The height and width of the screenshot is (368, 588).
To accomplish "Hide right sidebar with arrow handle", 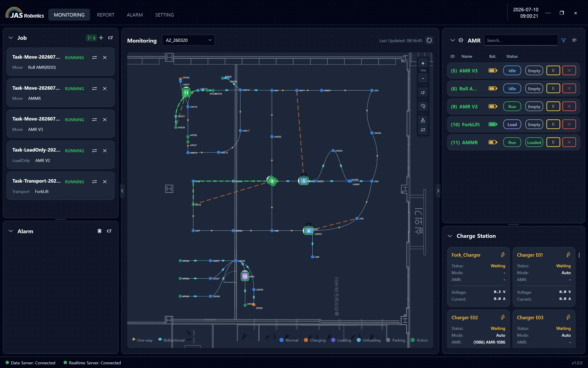I will (x=438, y=191).
